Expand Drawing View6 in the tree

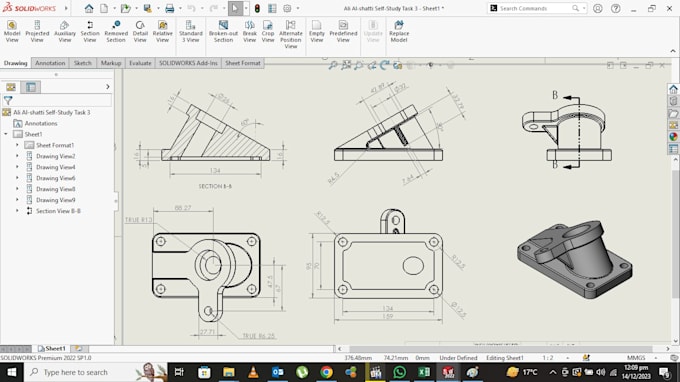pyautogui.click(x=17, y=178)
